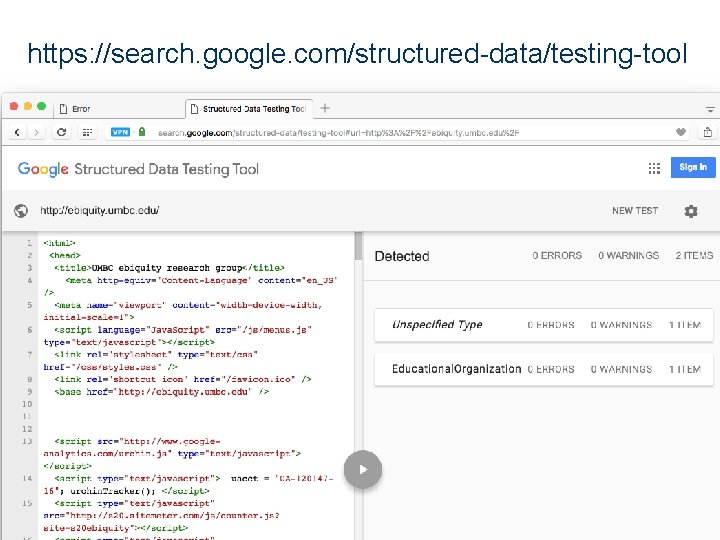Click the base href code on line 9

click(x=162, y=392)
